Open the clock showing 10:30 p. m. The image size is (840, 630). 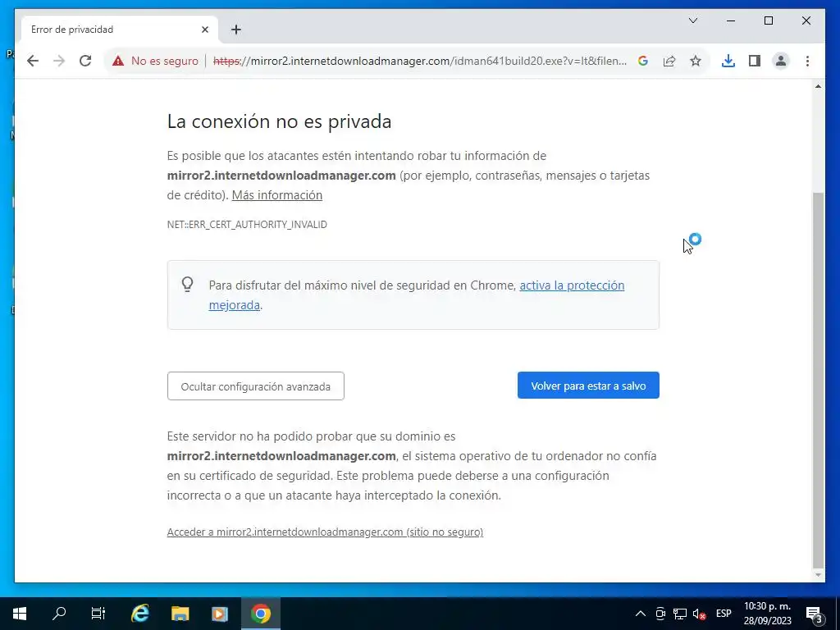click(x=767, y=614)
